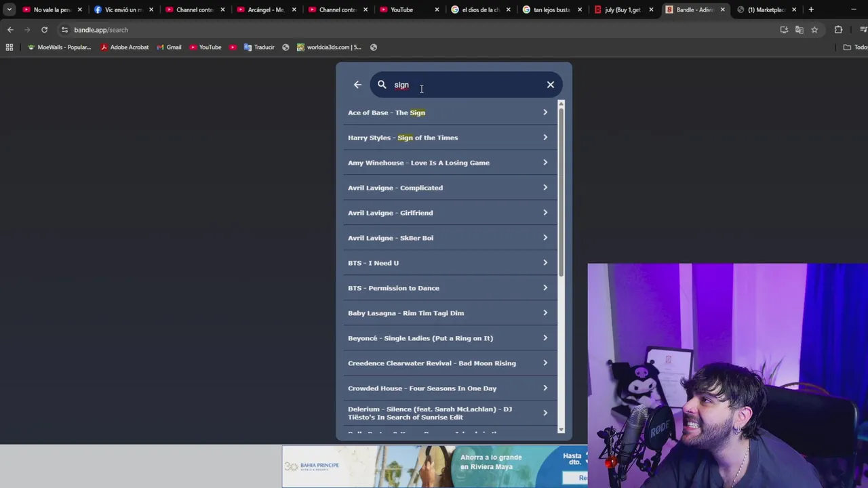The width and height of the screenshot is (868, 488).
Task: Open worldcia3ds.com bookmark
Action: point(329,47)
